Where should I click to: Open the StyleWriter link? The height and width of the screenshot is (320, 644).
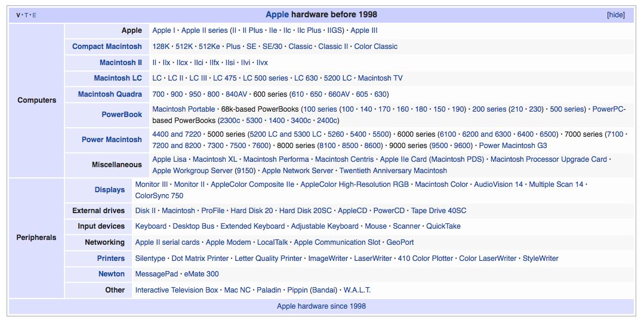tap(541, 259)
